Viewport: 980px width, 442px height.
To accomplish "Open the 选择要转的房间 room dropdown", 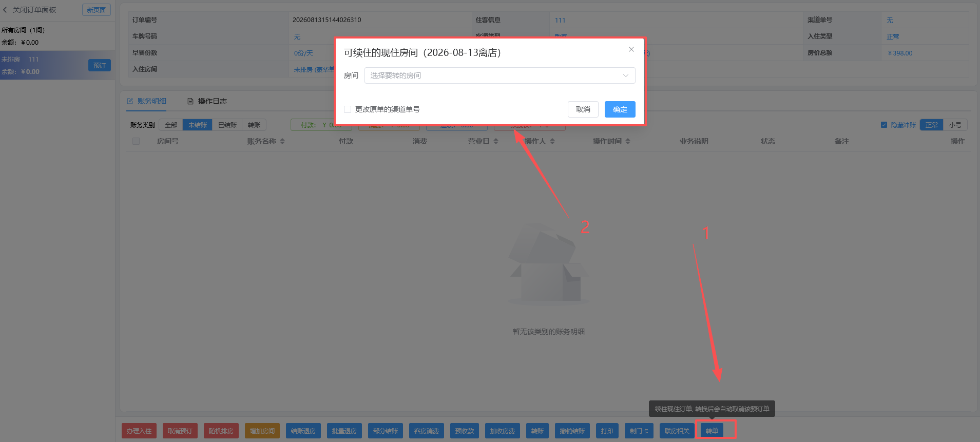I will [x=499, y=75].
